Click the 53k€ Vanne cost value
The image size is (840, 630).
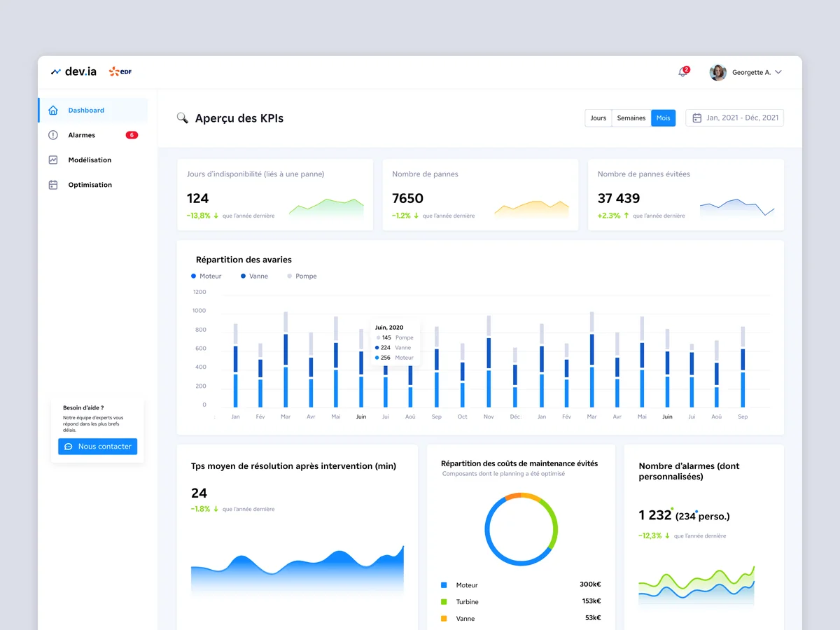[x=593, y=618]
